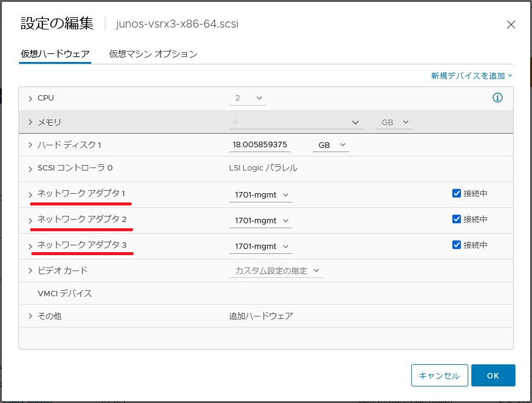This screenshot has height=403, width=532.
Task: Expand ネットワーク アダプタ 2 section
Action: click(x=31, y=221)
